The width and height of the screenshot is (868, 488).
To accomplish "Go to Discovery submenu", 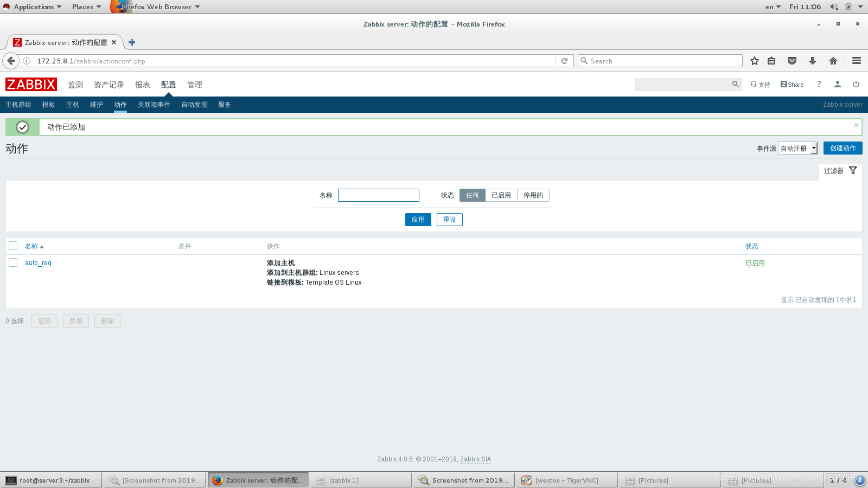I will click(194, 105).
